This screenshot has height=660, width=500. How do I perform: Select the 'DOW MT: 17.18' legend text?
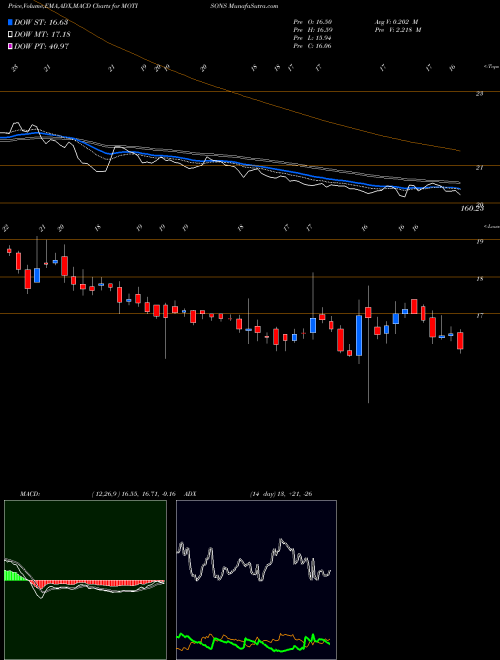(x=42, y=34)
